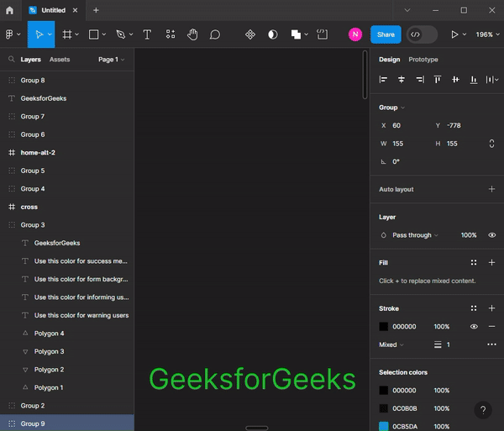The image size is (504, 431).
Task: Switch to the Assets tab
Action: 60,60
